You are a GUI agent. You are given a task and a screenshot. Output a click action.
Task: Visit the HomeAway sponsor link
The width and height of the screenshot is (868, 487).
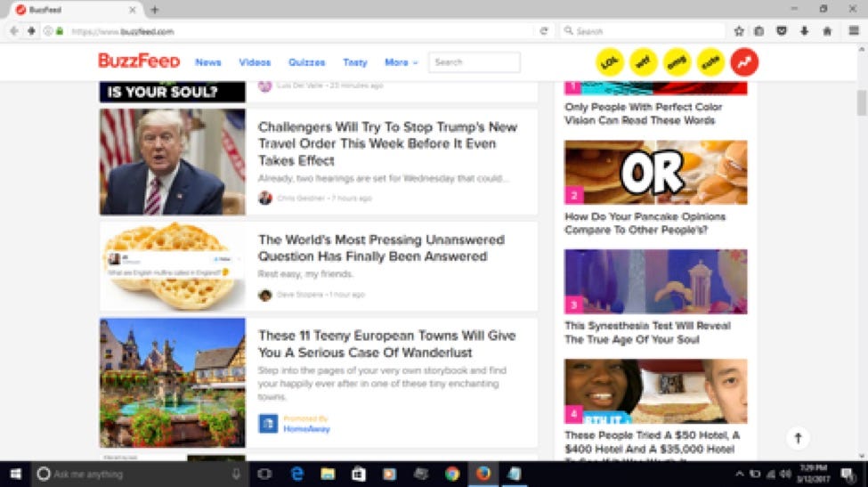coord(306,429)
